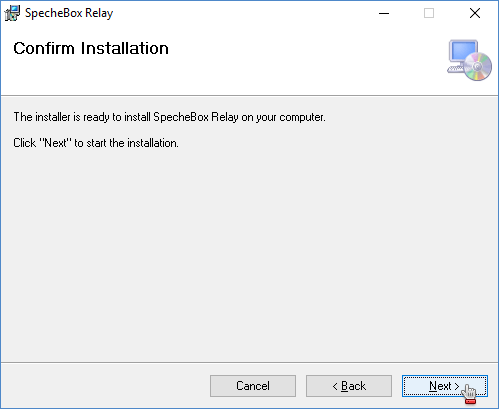This screenshot has height=409, width=499.
Task: Click the "Confirm Installation" heading text
Action: (x=91, y=48)
